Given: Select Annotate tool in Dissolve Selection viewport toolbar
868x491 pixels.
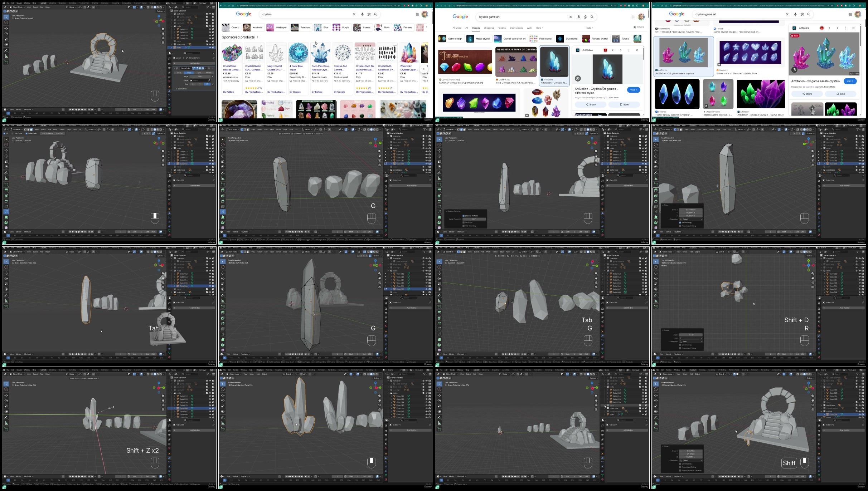Looking at the screenshot, I should tap(439, 173).
